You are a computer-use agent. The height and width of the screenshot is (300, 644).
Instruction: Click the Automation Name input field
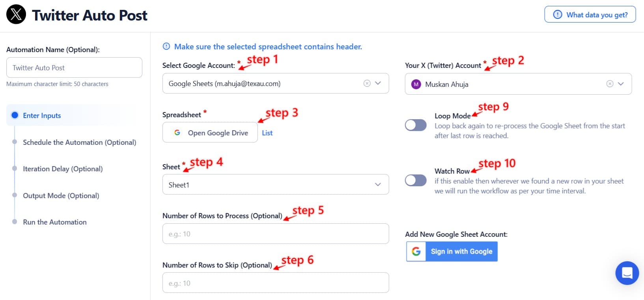point(74,67)
